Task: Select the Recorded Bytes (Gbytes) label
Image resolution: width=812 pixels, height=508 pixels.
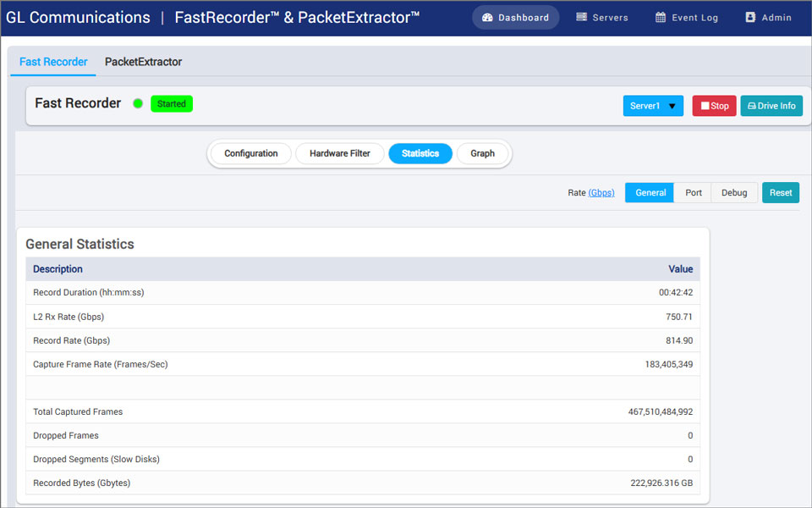Action: pyautogui.click(x=82, y=483)
